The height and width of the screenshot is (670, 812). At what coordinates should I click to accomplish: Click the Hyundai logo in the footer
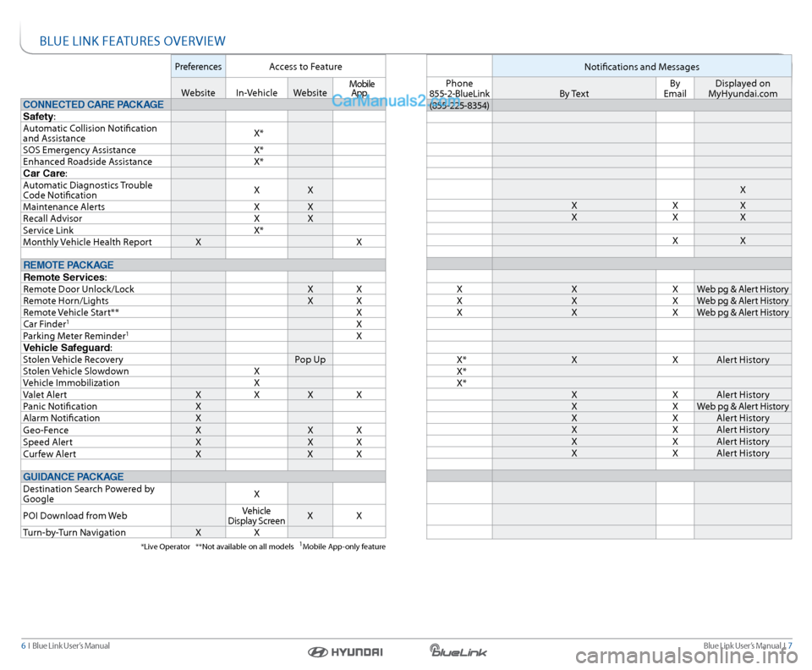tap(345, 652)
